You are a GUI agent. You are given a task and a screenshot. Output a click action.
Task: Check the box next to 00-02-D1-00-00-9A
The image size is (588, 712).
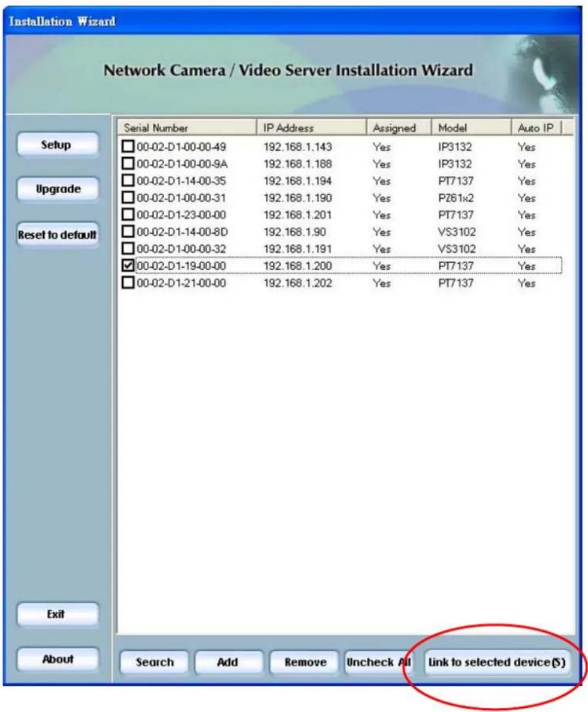coord(128,164)
